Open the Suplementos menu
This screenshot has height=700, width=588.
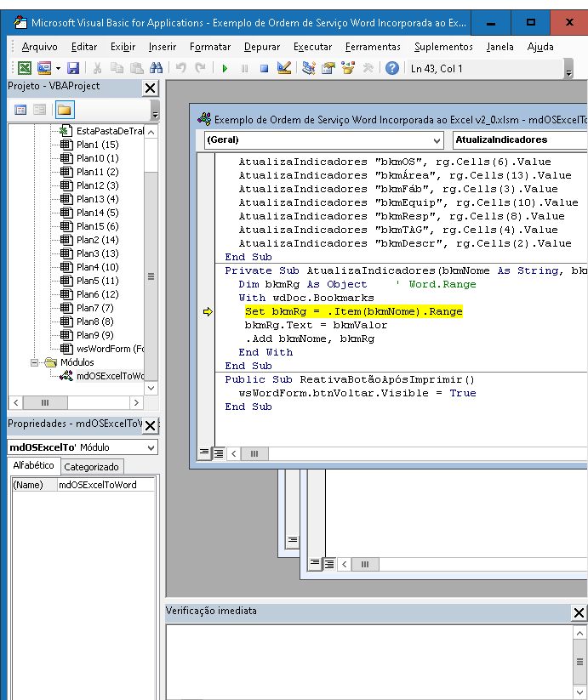click(443, 47)
